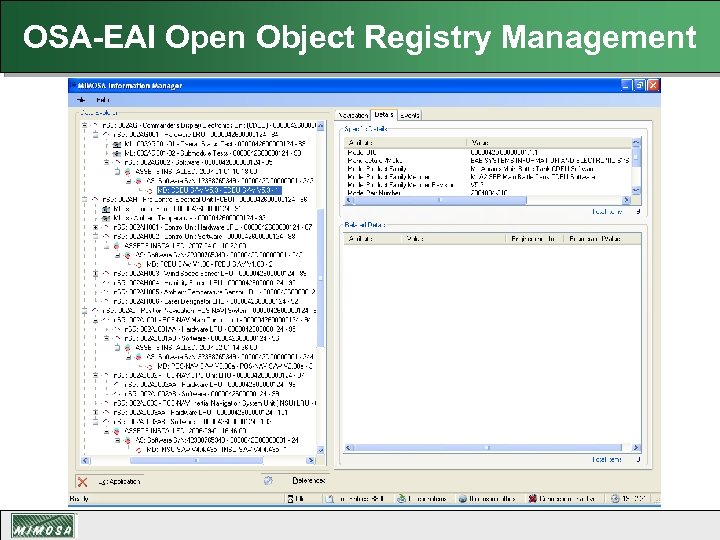Viewport: 720px width, 540px height.
Task: Click the tree vertical scrollbar up arrow
Action: (x=321, y=125)
